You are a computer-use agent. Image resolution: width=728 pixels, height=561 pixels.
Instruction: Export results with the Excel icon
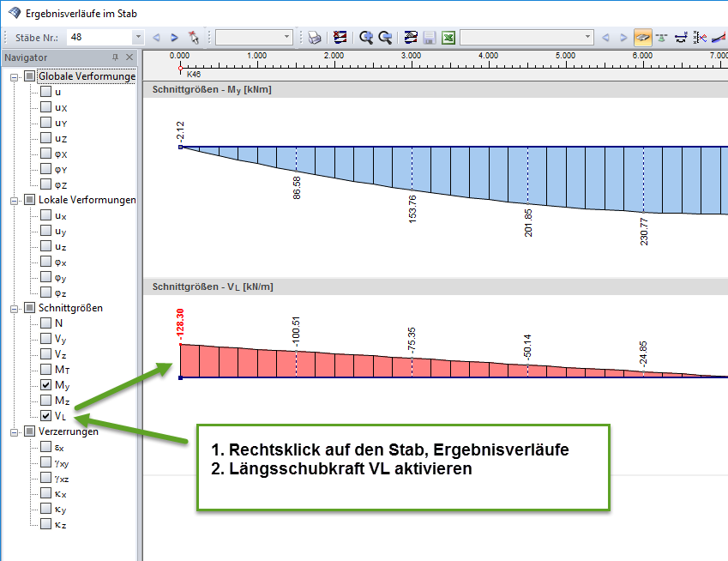point(448,38)
